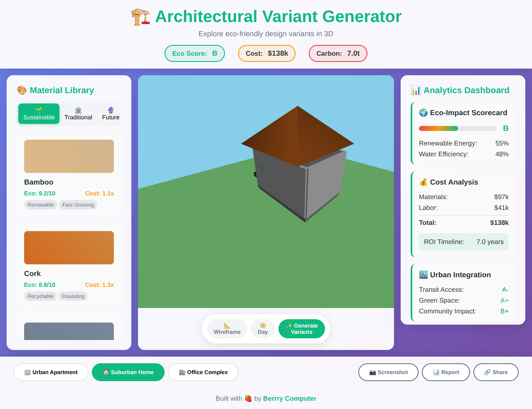The height and width of the screenshot is (409, 532).
Task: Switch to the Traditional materials tab
Action: coord(78,113)
